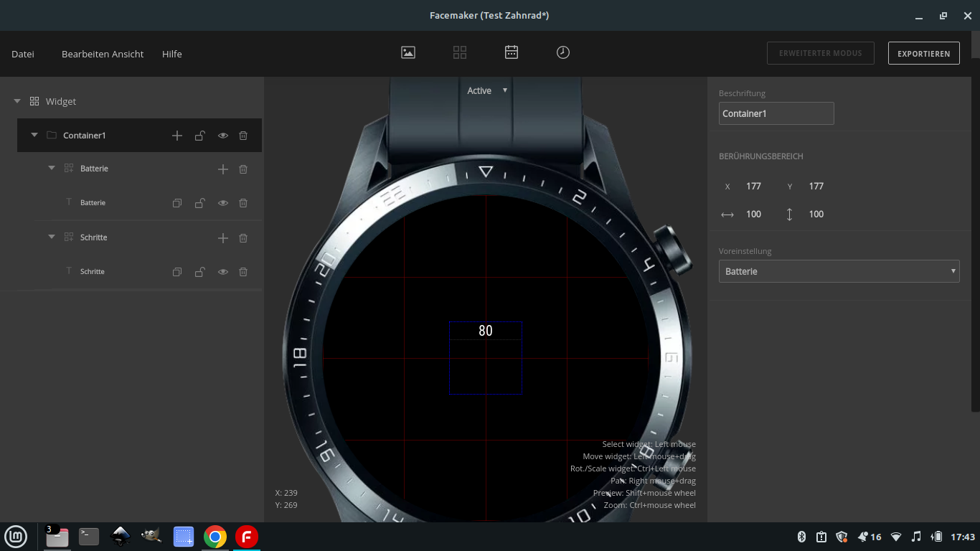Screen dimensions: 980x551
Task: Open the image tool in top toolbar
Action: point(408,52)
